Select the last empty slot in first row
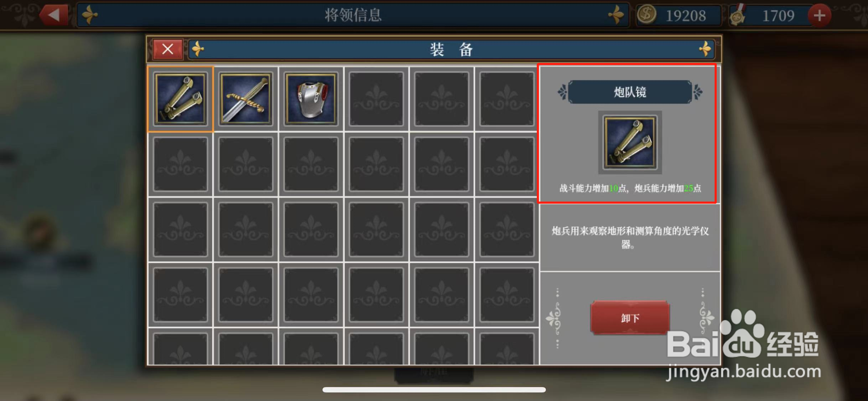 (507, 99)
